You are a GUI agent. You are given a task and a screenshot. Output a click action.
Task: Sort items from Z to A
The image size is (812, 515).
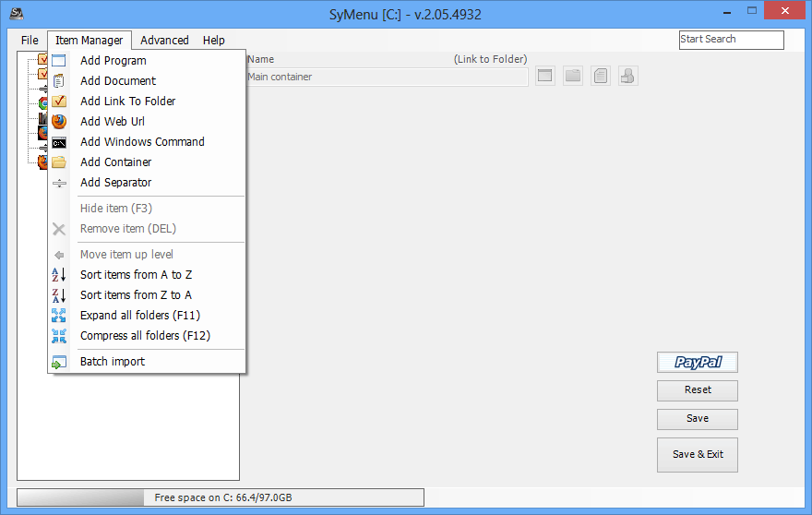(x=136, y=295)
